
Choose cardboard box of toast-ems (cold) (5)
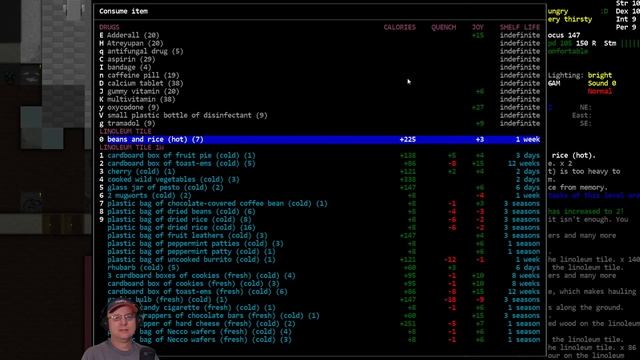click(181, 163)
